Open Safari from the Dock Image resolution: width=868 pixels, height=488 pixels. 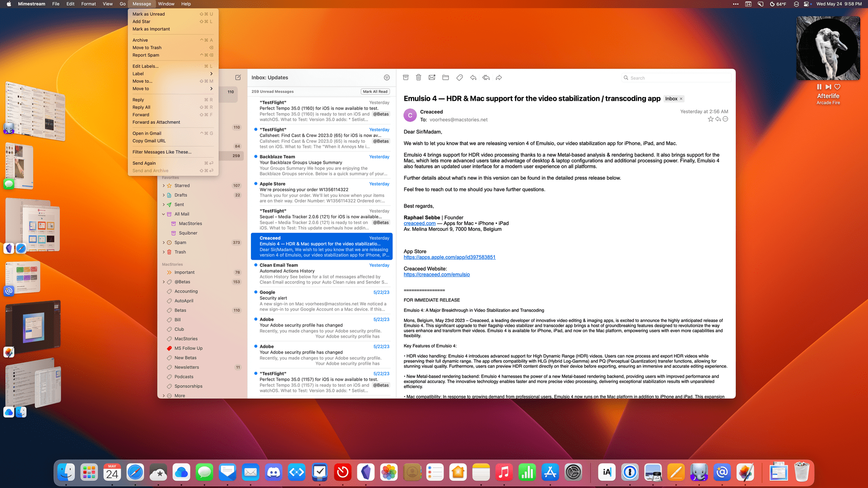[135, 472]
